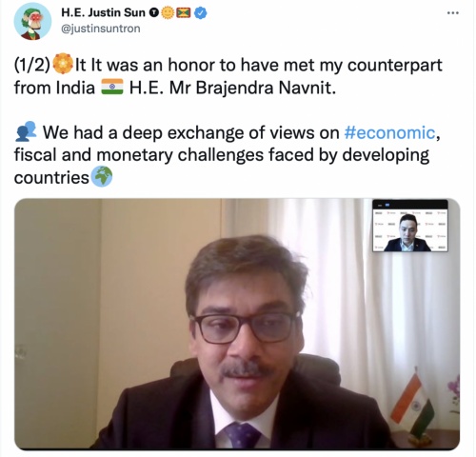Click the black T badge icon
Image resolution: width=476 pixels, height=457 pixels.
click(x=154, y=12)
